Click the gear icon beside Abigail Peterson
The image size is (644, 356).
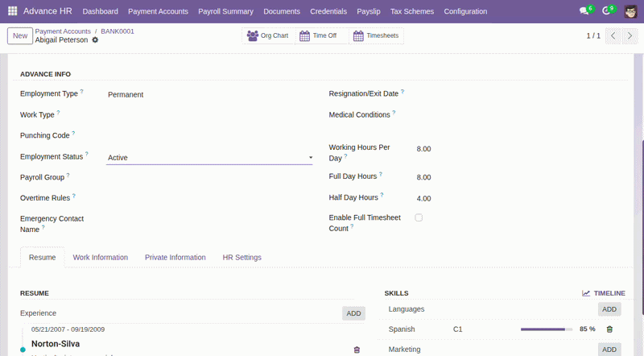95,40
